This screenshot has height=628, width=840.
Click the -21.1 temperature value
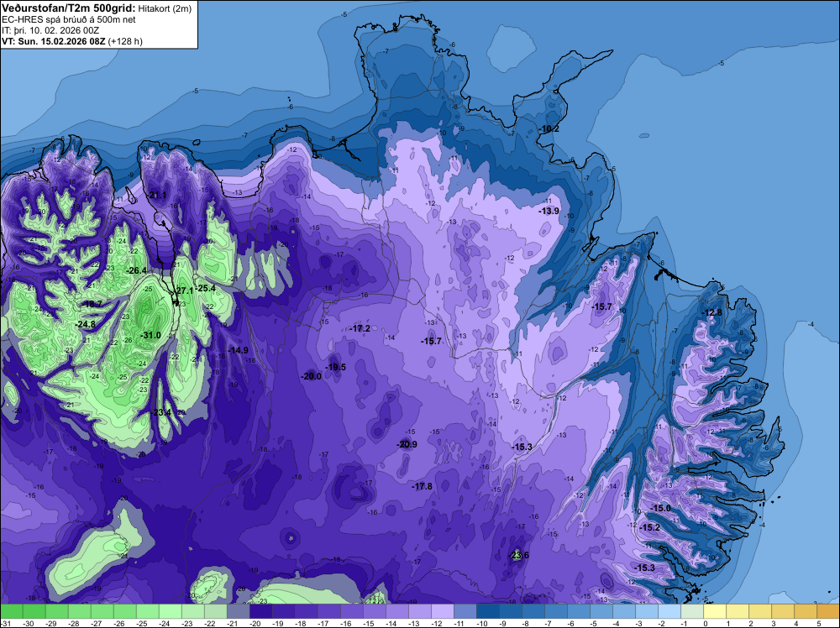pos(158,195)
